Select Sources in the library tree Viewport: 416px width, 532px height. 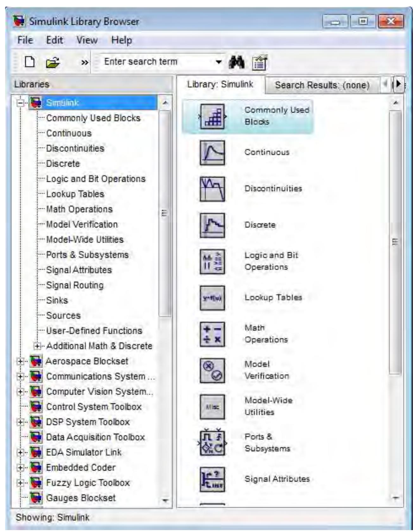tap(63, 316)
